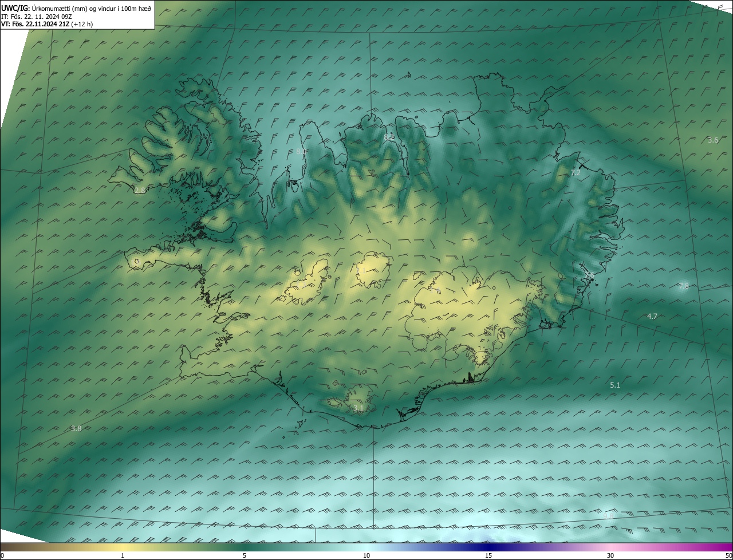Click the 50 label at legend end
733x560 pixels.
pos(728,555)
